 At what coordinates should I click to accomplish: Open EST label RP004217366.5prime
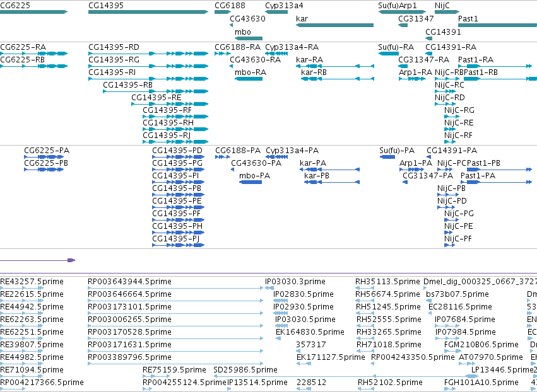click(42, 382)
